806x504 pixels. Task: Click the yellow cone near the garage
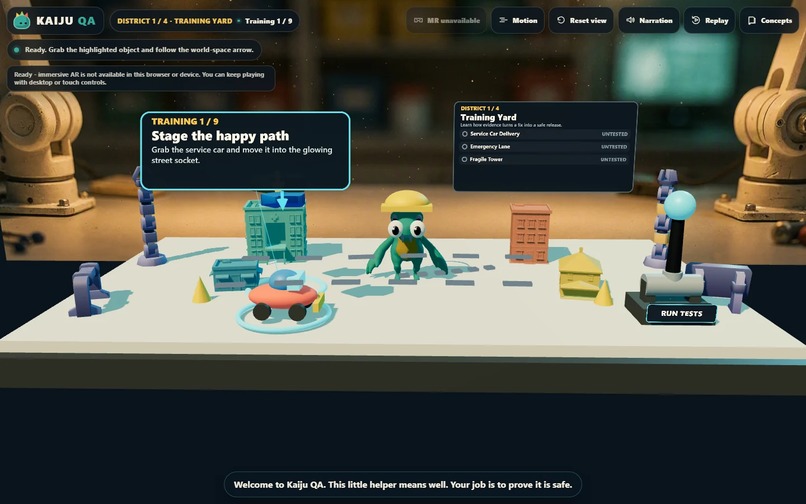click(x=201, y=290)
